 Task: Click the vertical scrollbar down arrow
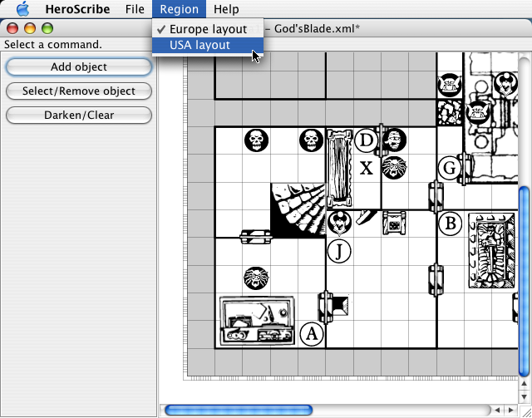(525, 396)
